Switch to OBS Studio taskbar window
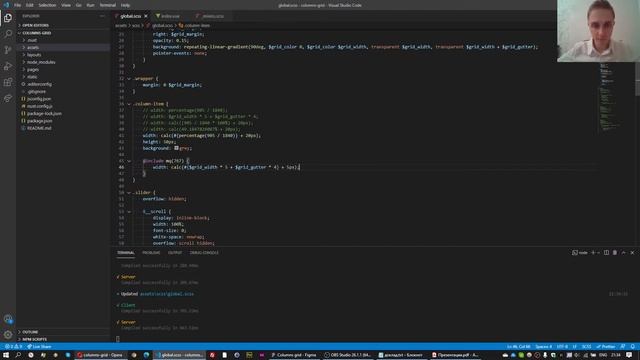This screenshot has width=640, height=360. click(x=347, y=355)
